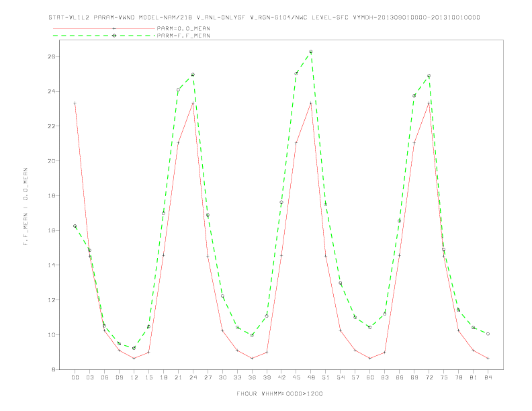The width and height of the screenshot is (532, 411).
Task: Click green F.F_MEAN point at hour 21
Action: (x=178, y=90)
